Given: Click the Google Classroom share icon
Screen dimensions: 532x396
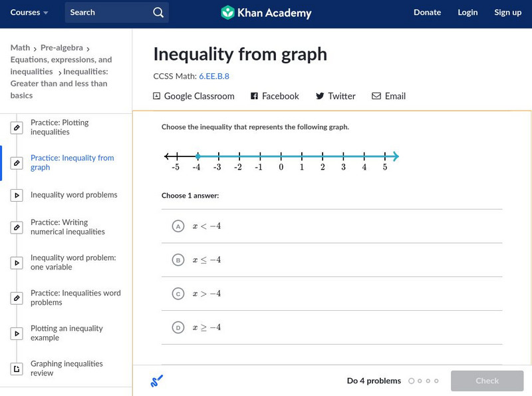Looking at the screenshot, I should [157, 96].
